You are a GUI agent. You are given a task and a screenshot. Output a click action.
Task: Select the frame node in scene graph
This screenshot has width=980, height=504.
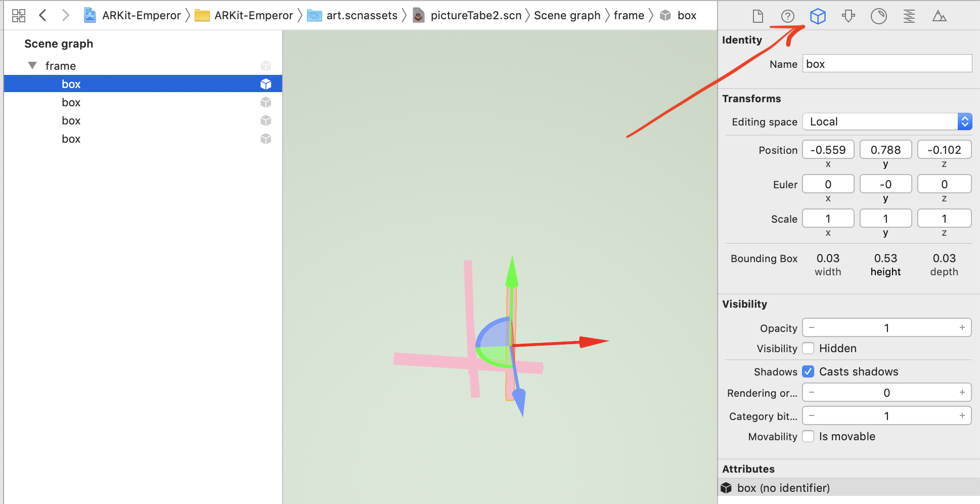coord(143,66)
